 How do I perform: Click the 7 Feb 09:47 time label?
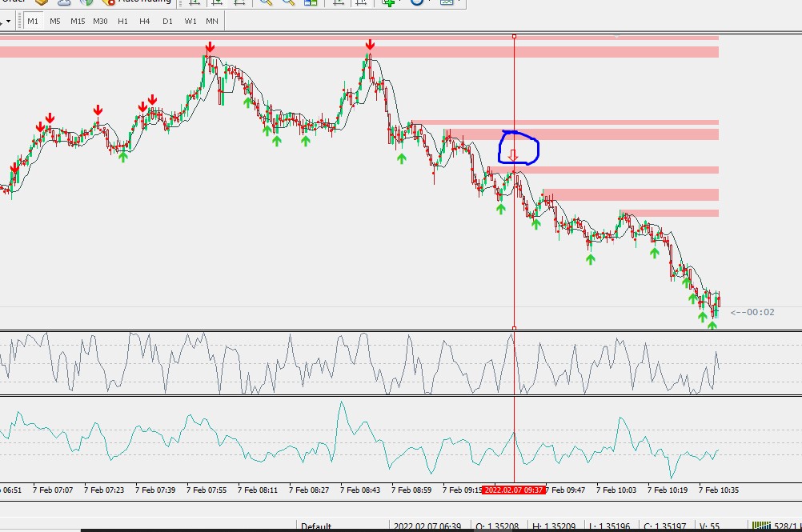566,490
